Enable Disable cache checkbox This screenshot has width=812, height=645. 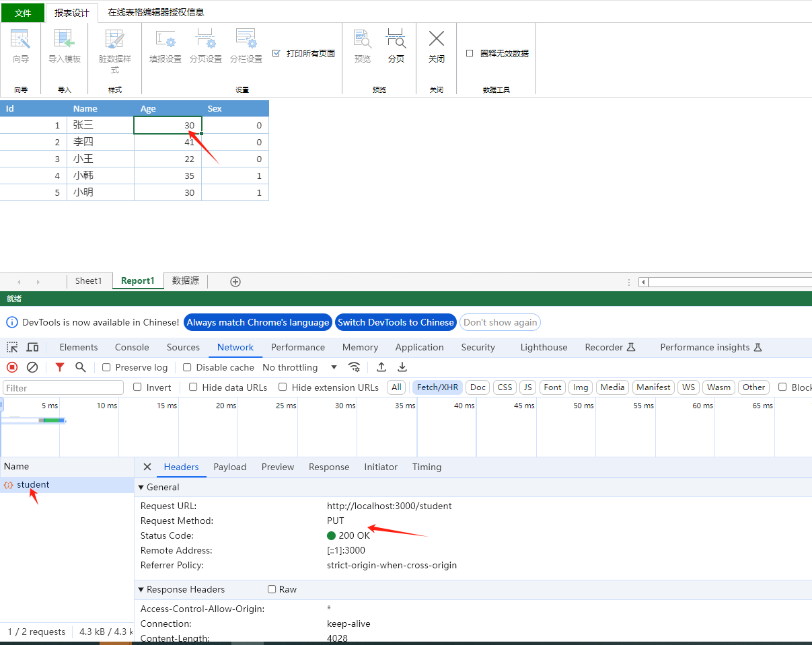tap(188, 367)
